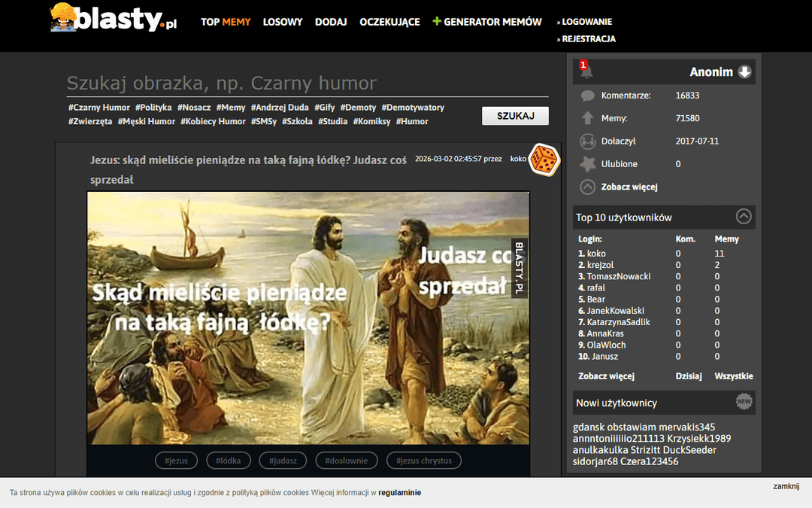Select the #Czarny Humor tag
The width and height of the screenshot is (812, 508).
[x=99, y=108]
